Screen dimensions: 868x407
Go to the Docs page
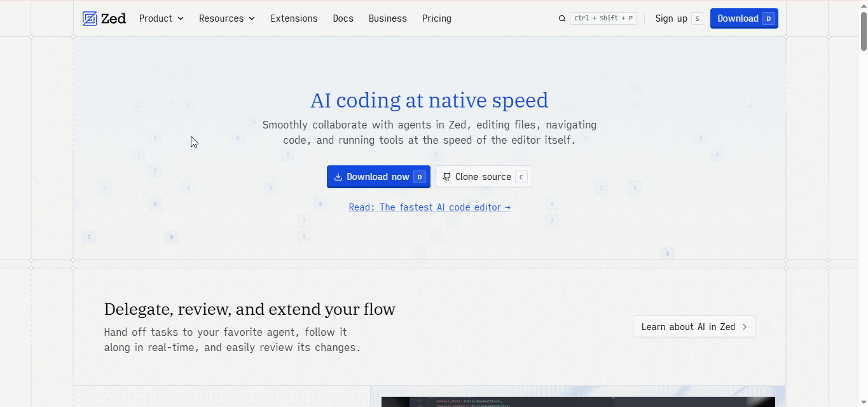(x=343, y=18)
